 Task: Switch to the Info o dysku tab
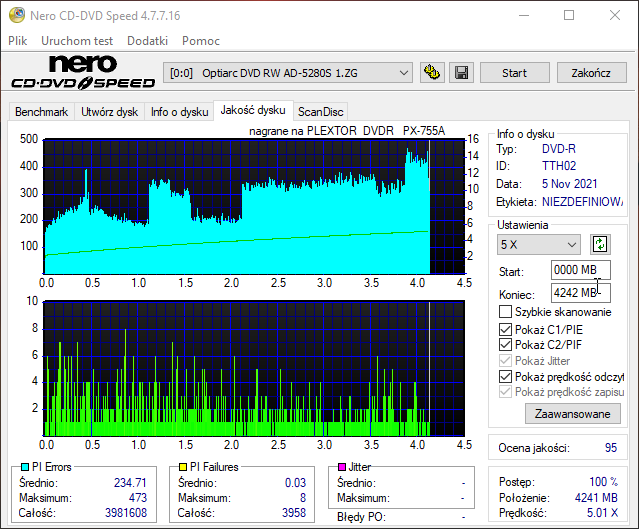(179, 112)
